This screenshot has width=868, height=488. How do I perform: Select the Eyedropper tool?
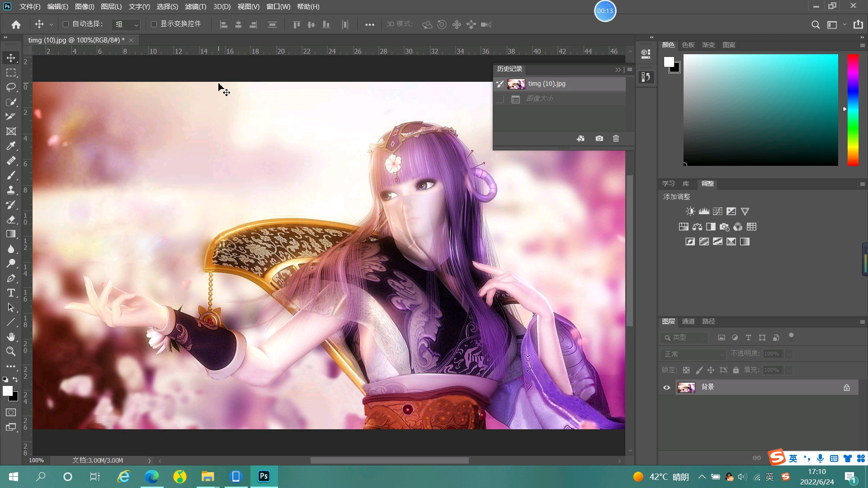[x=11, y=146]
